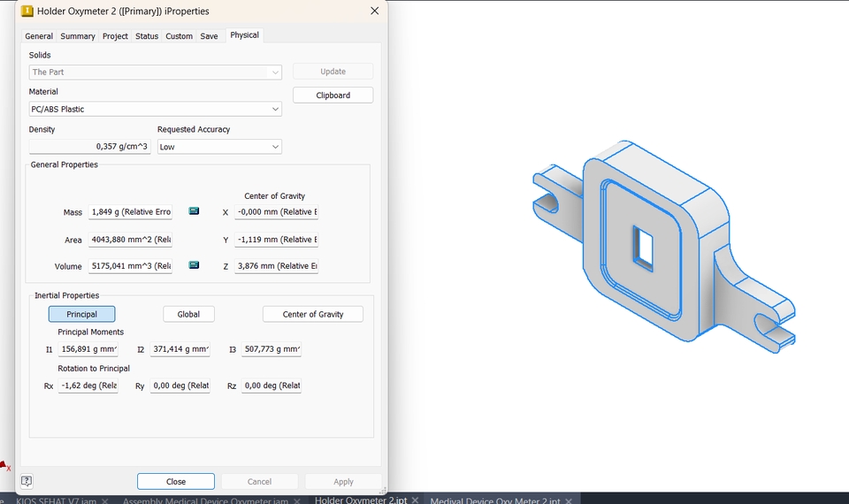The width and height of the screenshot is (849, 504).
Task: Select the Physical tab
Action: (x=245, y=35)
